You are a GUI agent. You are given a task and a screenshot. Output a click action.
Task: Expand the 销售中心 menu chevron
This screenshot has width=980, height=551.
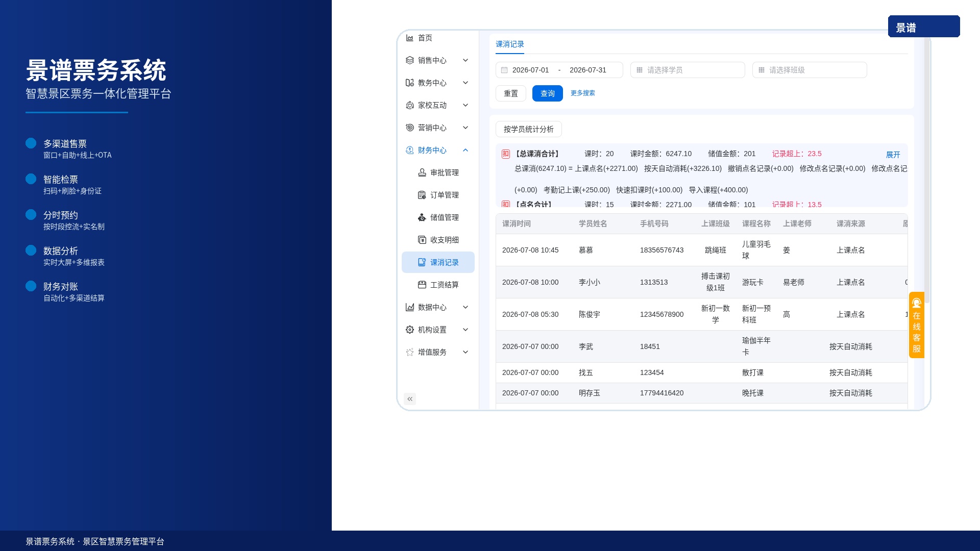[x=465, y=60]
